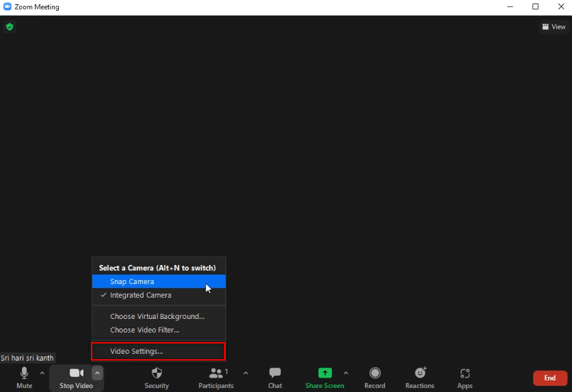This screenshot has width=572, height=392.
Task: Open the View layout menu
Action: [554, 27]
